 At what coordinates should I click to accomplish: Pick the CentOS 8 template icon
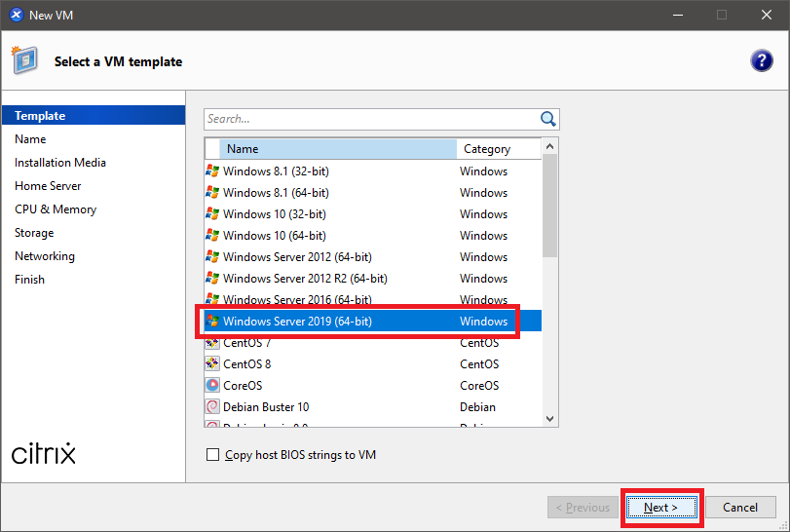pyautogui.click(x=212, y=364)
